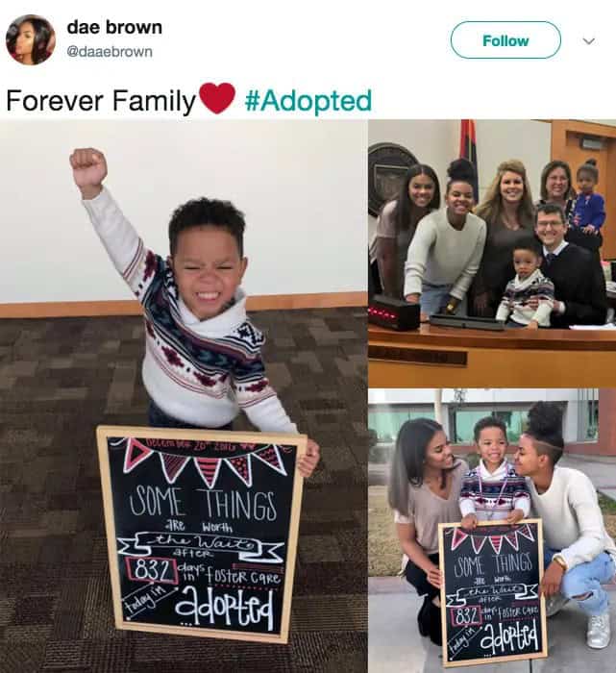Click the large chalkboard sign reading adopted
The height and width of the screenshot is (673, 616).
[202, 534]
